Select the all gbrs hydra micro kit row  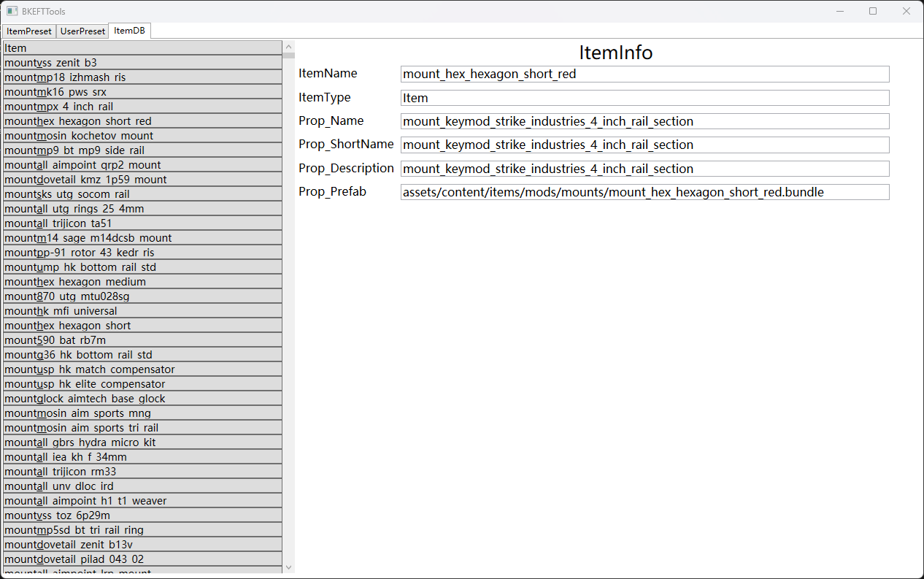pyautogui.click(x=142, y=442)
